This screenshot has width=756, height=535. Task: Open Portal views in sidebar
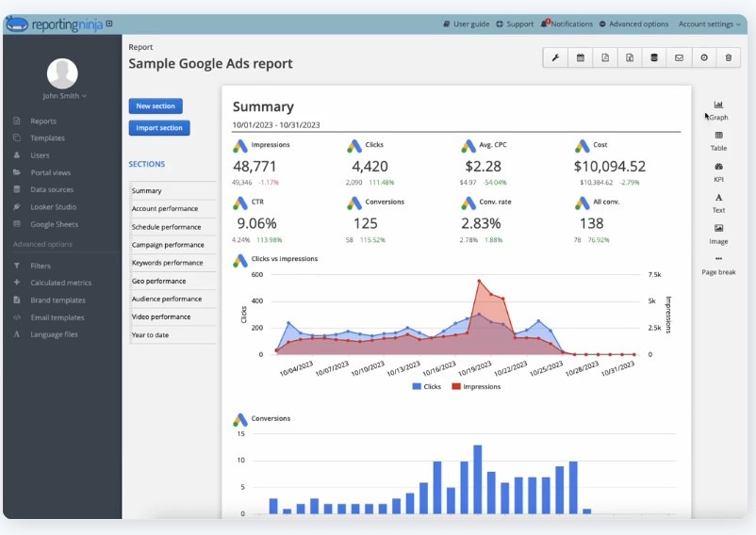[x=50, y=172]
